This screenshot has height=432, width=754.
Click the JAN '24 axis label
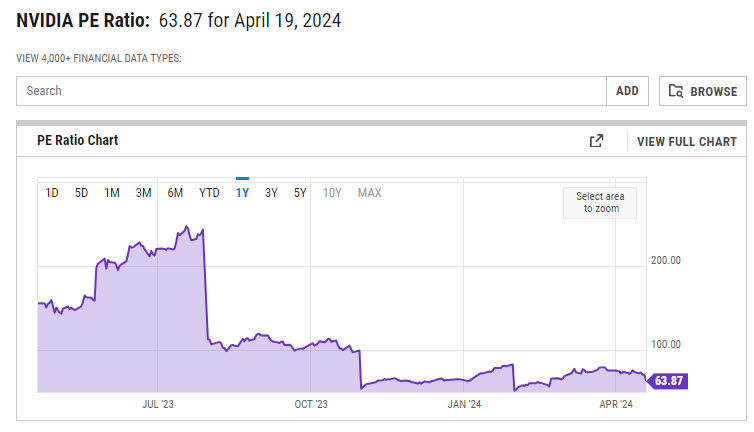pyautogui.click(x=464, y=404)
